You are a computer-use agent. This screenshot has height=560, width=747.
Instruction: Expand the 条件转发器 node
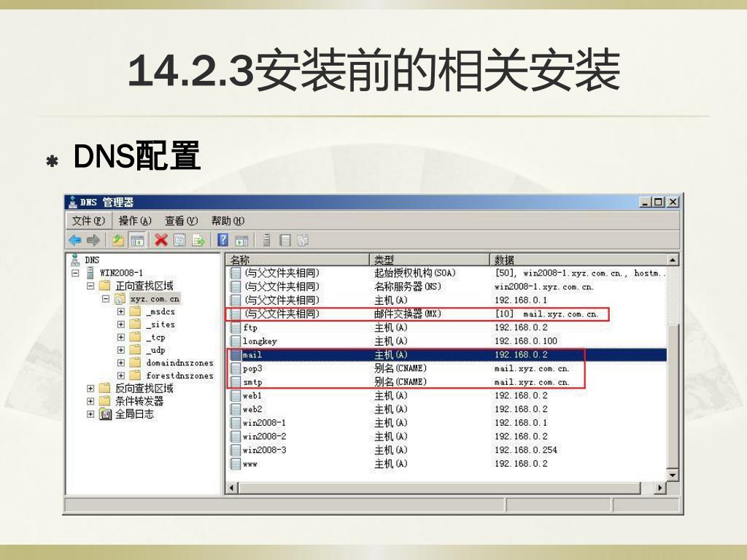[x=90, y=402]
